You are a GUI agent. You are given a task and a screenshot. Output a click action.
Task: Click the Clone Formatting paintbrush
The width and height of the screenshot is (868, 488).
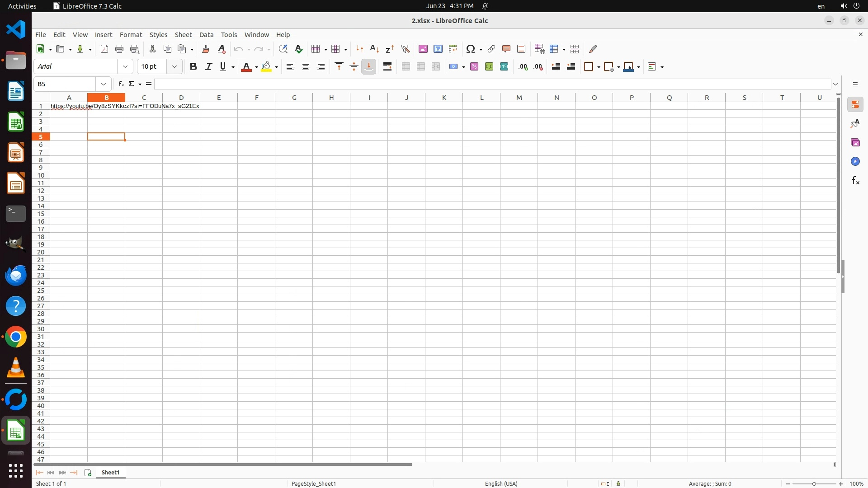point(206,49)
